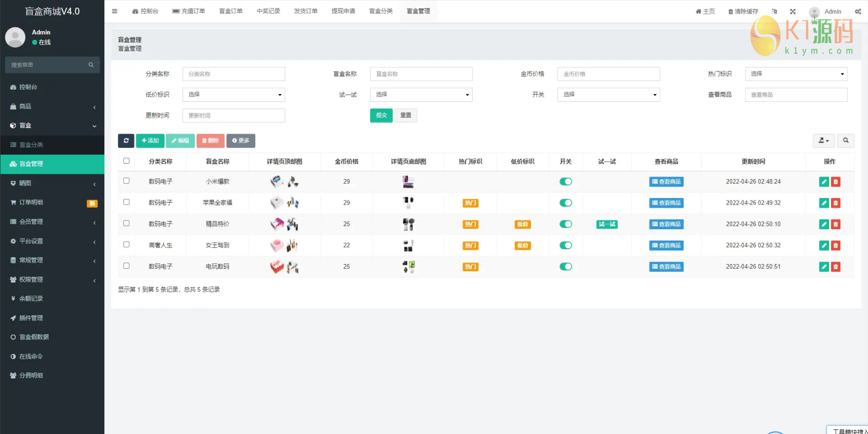Click the red delete icon for 电玩数码 row
Image resolution: width=868 pixels, height=434 pixels.
pyautogui.click(x=836, y=267)
